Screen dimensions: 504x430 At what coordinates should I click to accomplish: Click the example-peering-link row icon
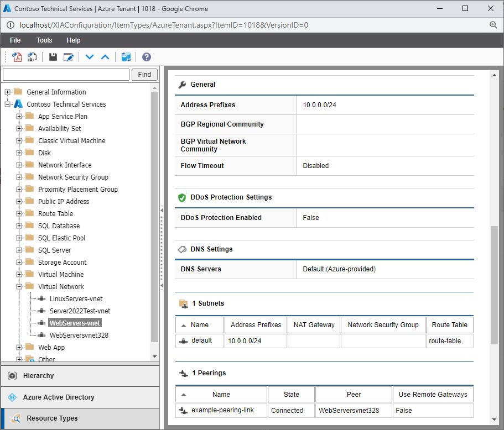pos(183,411)
